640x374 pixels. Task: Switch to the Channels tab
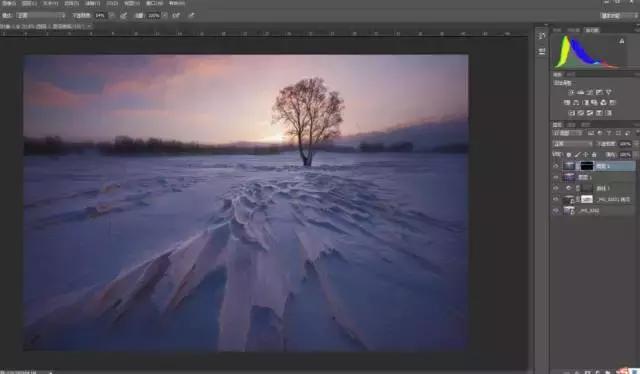571,125
